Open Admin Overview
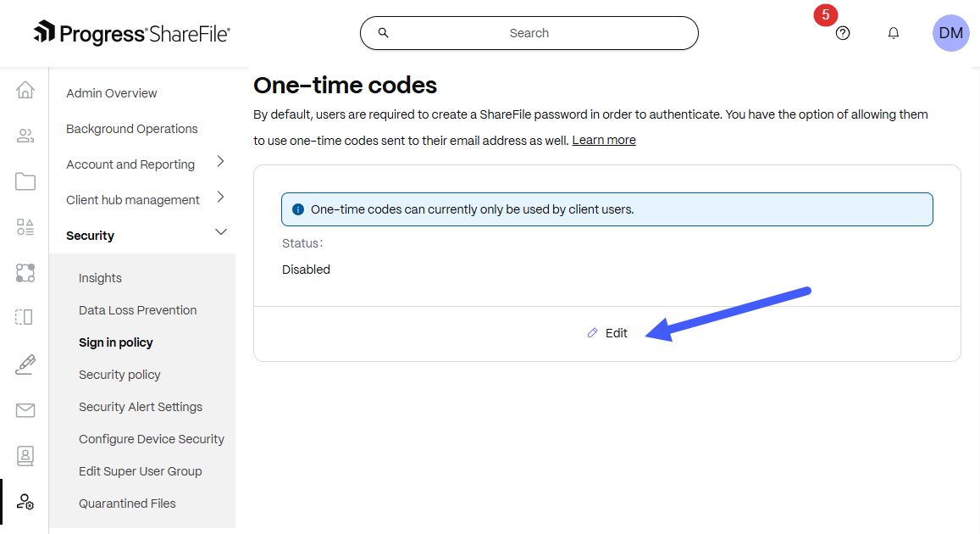The height and width of the screenshot is (534, 980). [x=112, y=93]
